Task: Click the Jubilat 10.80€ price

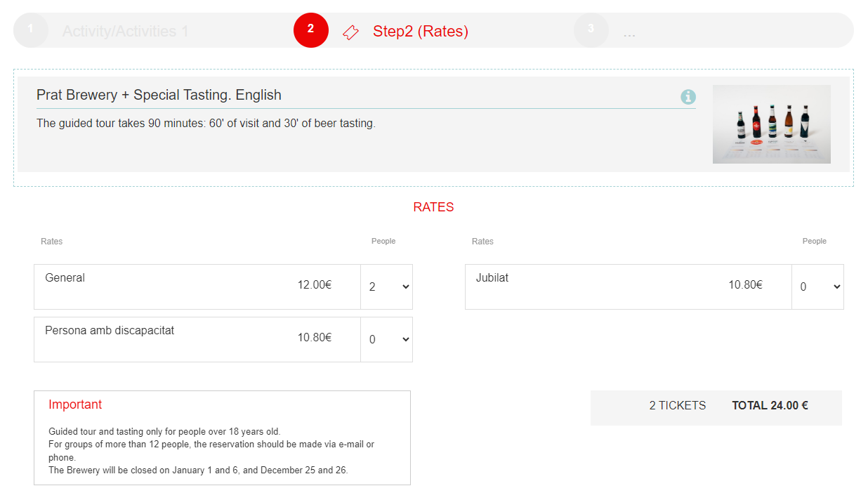Action: pyautogui.click(x=745, y=285)
